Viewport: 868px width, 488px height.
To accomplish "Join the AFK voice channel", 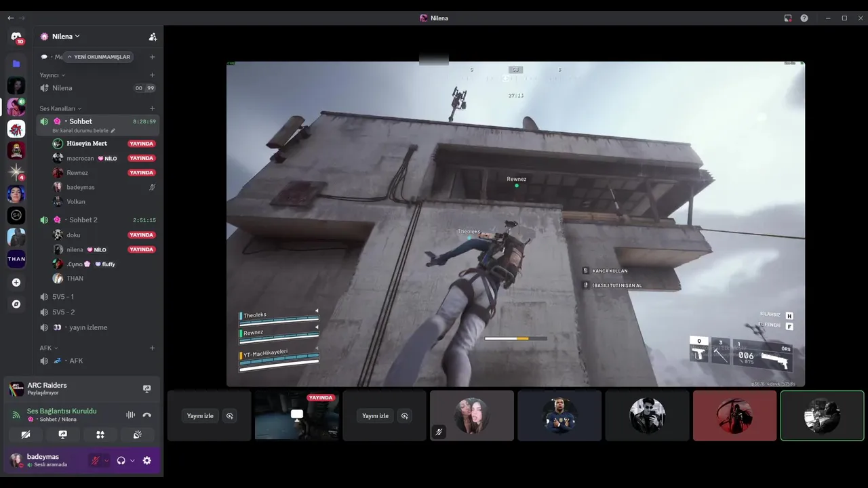I will 98,361.
